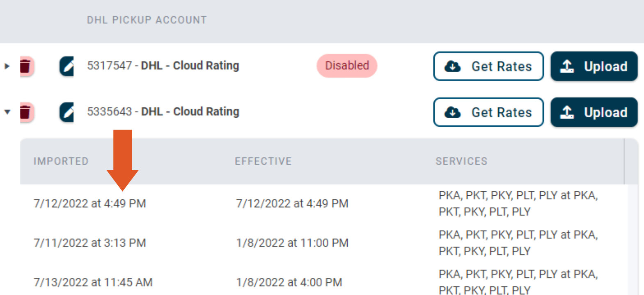Screen dimensions: 644x295
Task: Click the Services column header
Action: [x=461, y=161]
